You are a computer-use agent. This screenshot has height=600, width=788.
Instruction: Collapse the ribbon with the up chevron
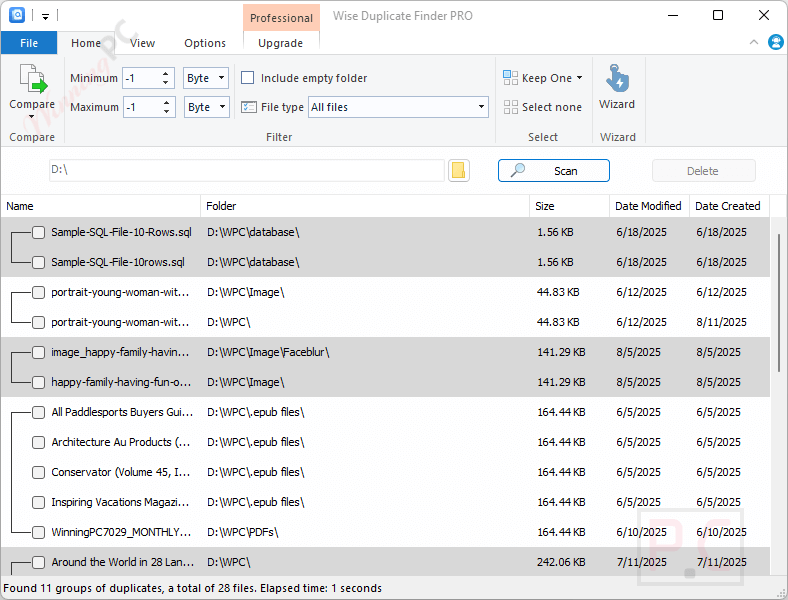(753, 42)
